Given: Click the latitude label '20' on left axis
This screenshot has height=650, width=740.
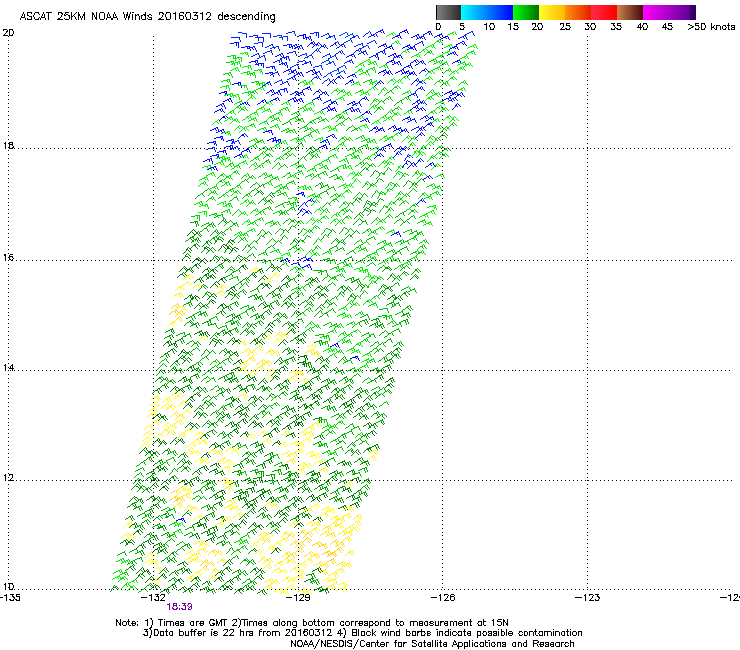Looking at the screenshot, I should [x=8, y=33].
